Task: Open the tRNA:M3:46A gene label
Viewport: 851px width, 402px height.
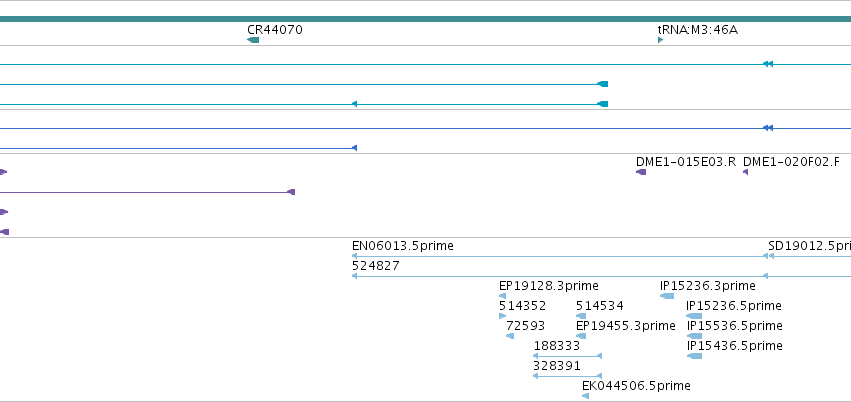Action: 697,30
